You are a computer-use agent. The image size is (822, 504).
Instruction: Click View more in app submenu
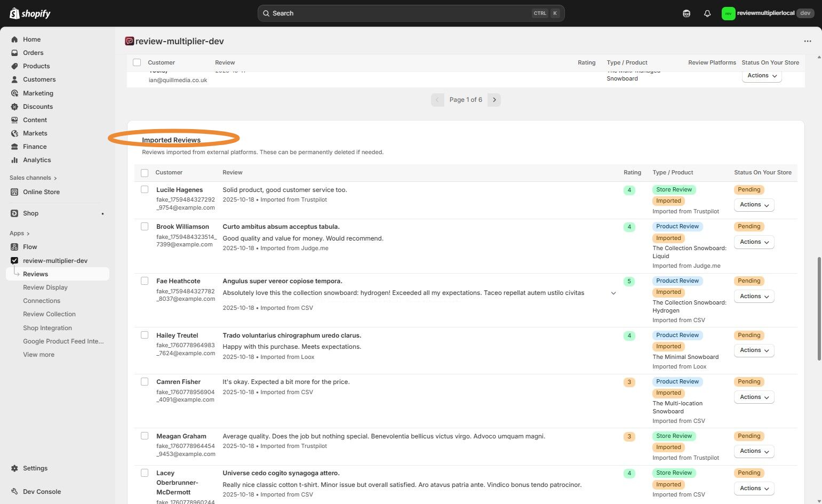point(38,355)
